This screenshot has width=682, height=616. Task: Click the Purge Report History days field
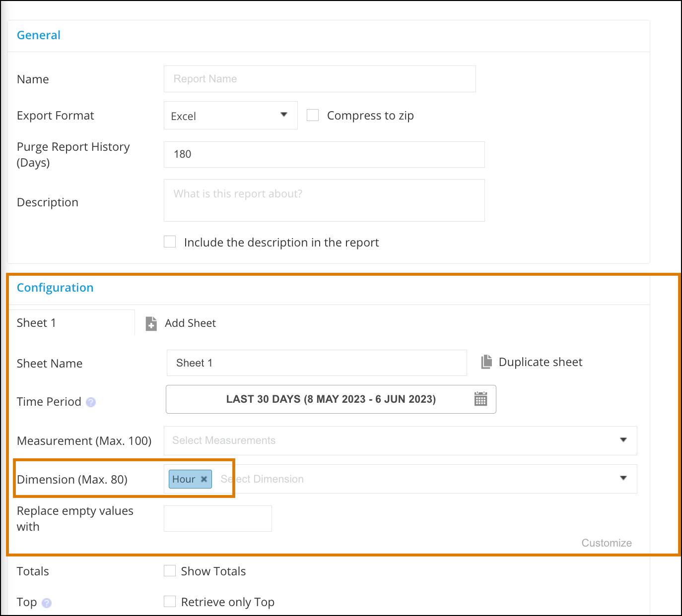pyautogui.click(x=324, y=154)
